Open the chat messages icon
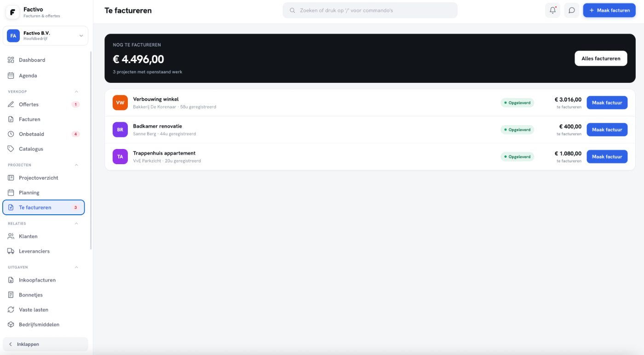 (x=572, y=10)
